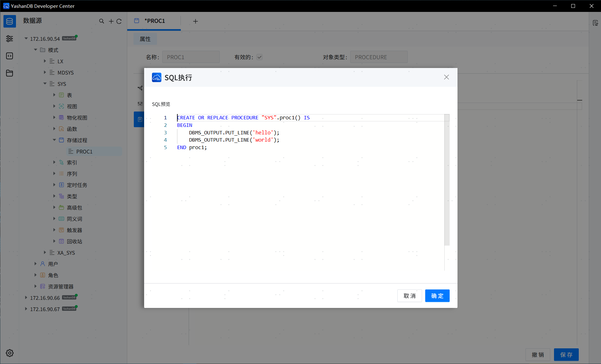Click the SQL preview vertical scrollbar

click(x=447, y=182)
